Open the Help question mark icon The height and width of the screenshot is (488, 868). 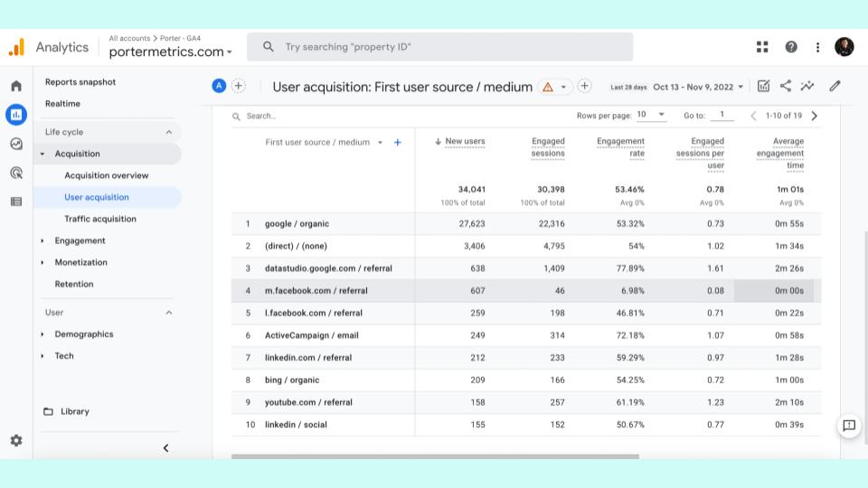pyautogui.click(x=791, y=47)
